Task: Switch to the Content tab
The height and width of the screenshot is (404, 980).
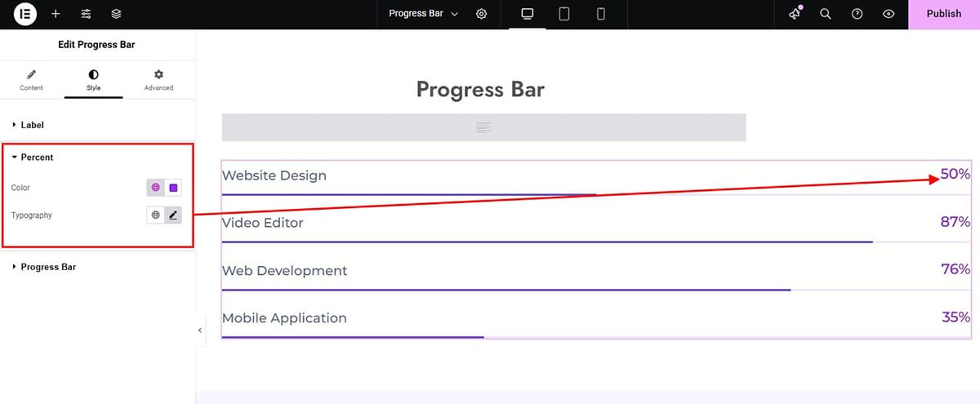Action: click(x=32, y=80)
